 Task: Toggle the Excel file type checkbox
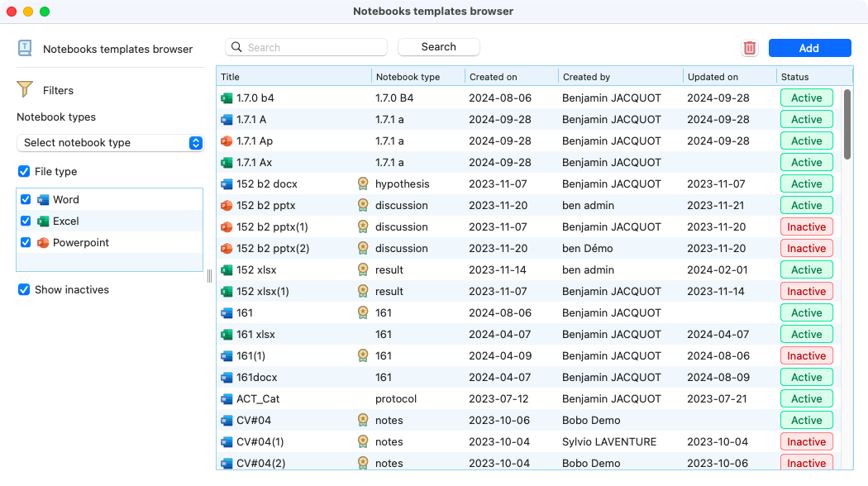26,221
